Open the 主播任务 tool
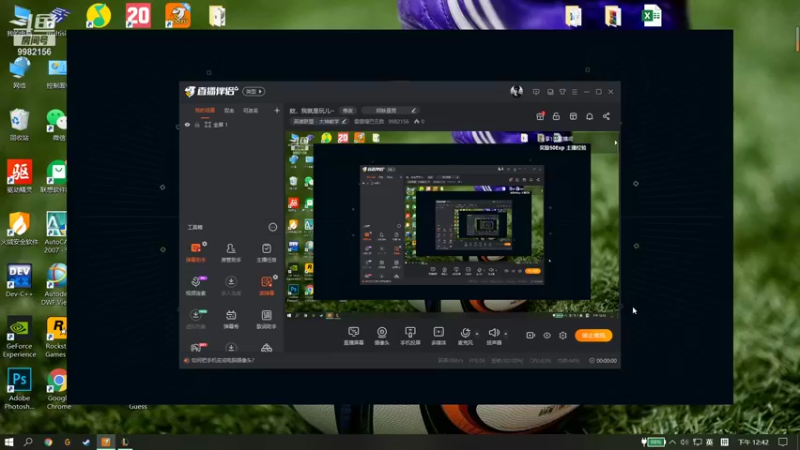This screenshot has height=450, width=800. (266, 253)
